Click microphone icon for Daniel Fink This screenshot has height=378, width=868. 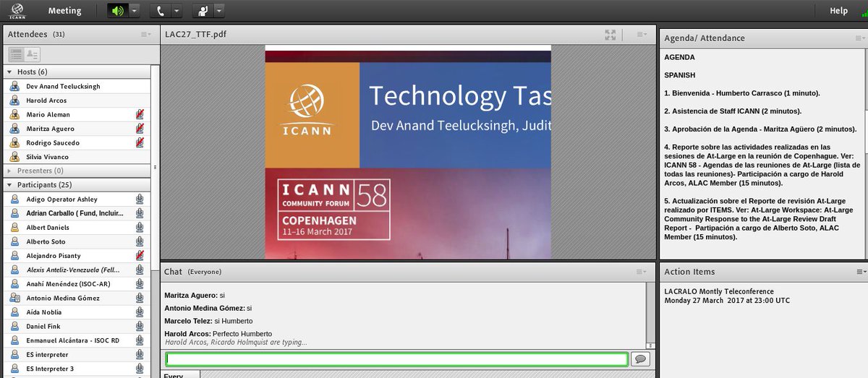point(140,327)
